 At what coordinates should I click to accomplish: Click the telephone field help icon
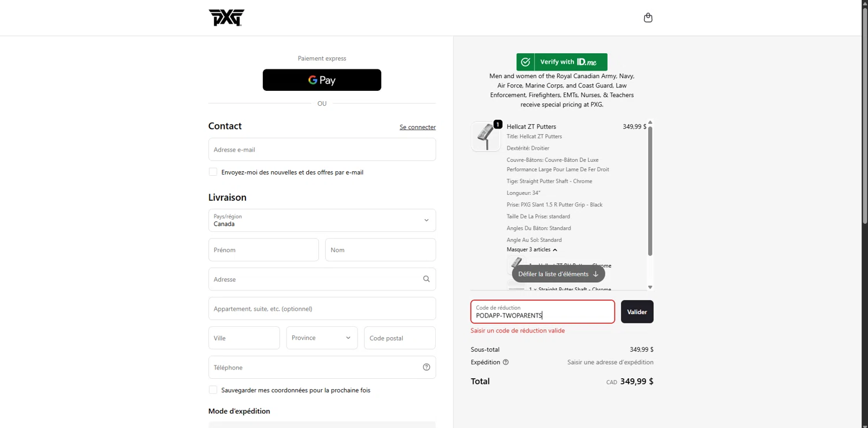pyautogui.click(x=426, y=367)
